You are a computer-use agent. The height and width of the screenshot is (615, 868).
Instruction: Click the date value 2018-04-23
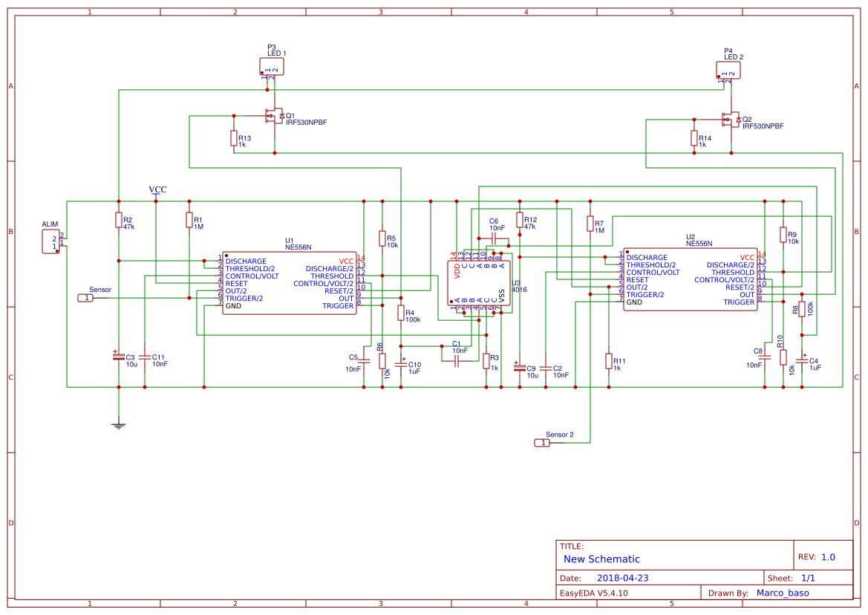coord(622,578)
